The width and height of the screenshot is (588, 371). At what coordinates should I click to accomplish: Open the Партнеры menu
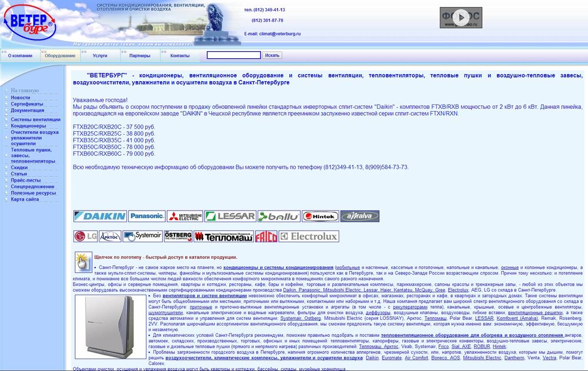pos(139,55)
